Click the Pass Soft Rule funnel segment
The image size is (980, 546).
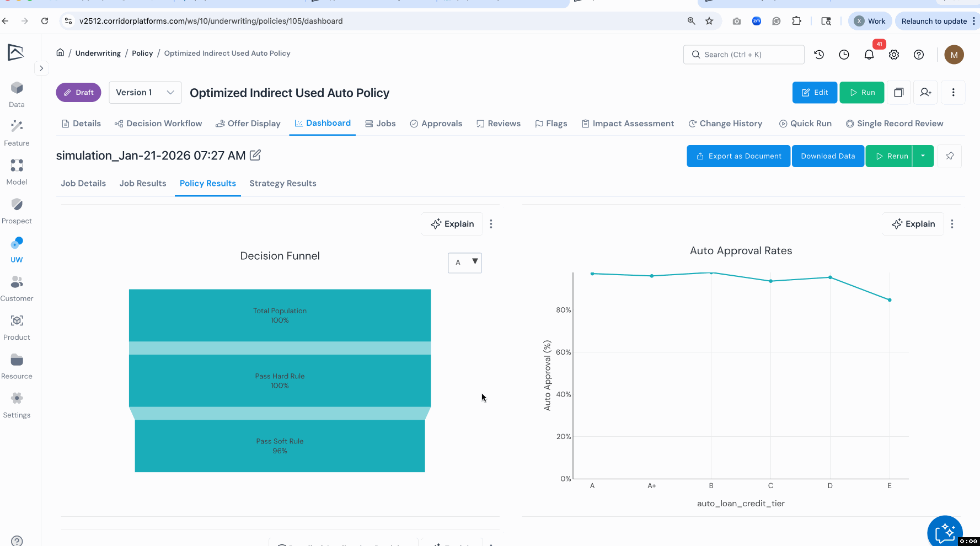[280, 446]
